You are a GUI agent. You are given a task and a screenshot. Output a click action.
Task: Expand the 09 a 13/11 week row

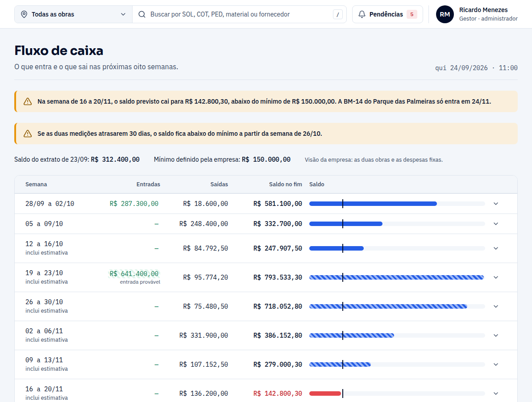coord(496,364)
